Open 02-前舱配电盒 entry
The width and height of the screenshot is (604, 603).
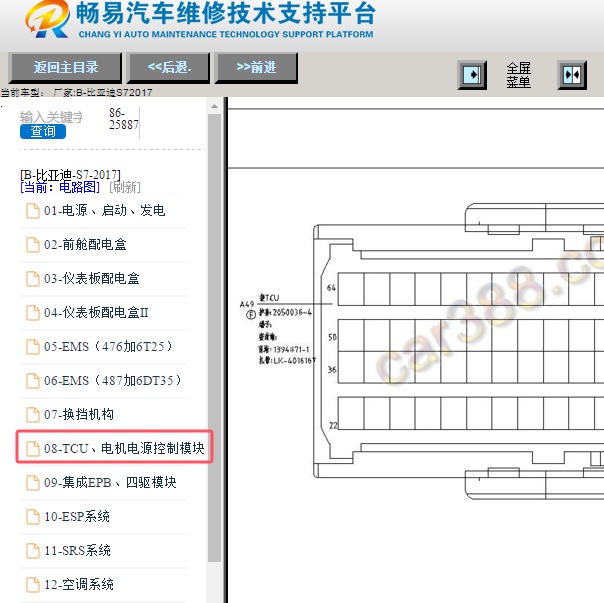pos(85,245)
